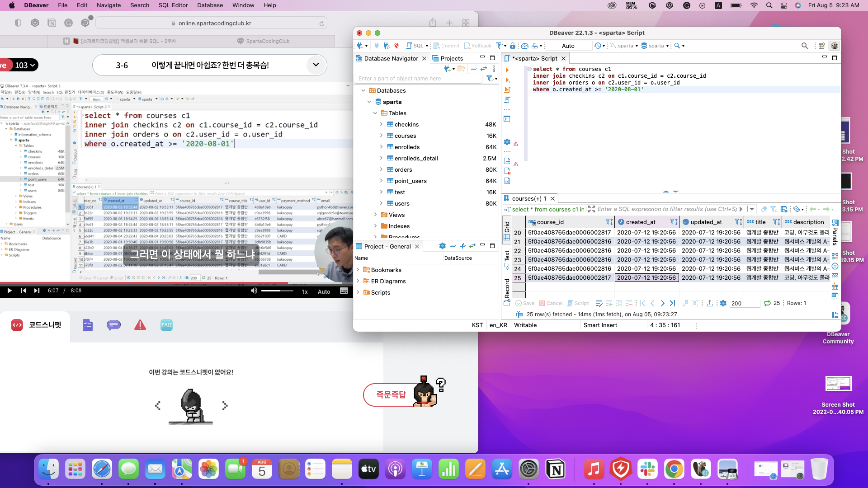The width and height of the screenshot is (868, 488).
Task: Click the red warning report icon
Action: coord(140,325)
